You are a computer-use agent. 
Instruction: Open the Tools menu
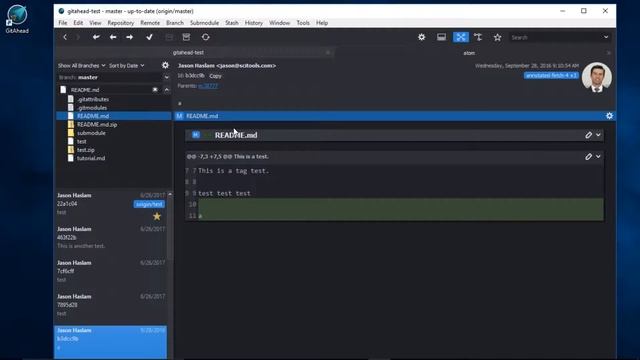tap(303, 23)
